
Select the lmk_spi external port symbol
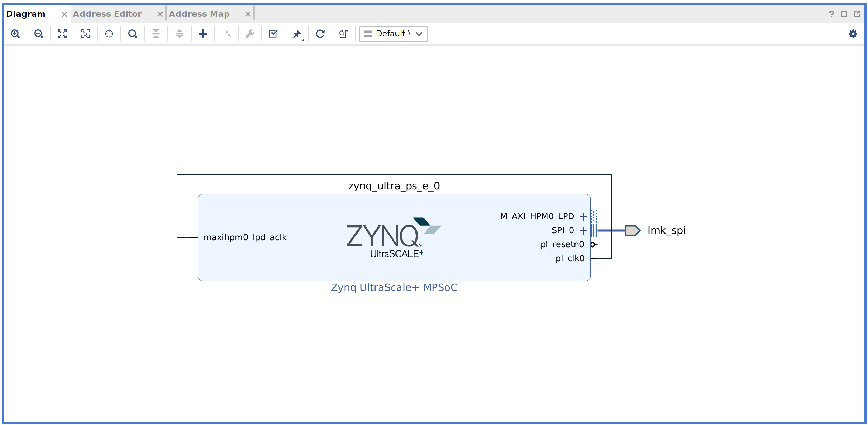click(633, 231)
